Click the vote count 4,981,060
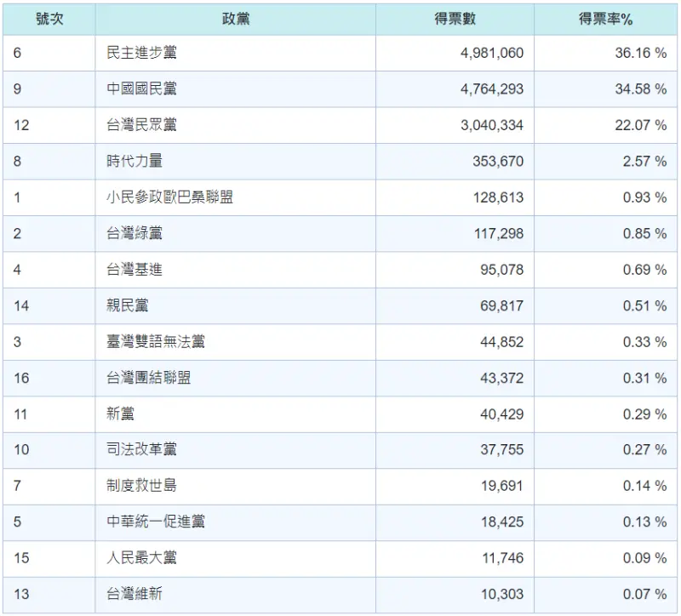Viewport: 681px width, 616px height. point(492,53)
